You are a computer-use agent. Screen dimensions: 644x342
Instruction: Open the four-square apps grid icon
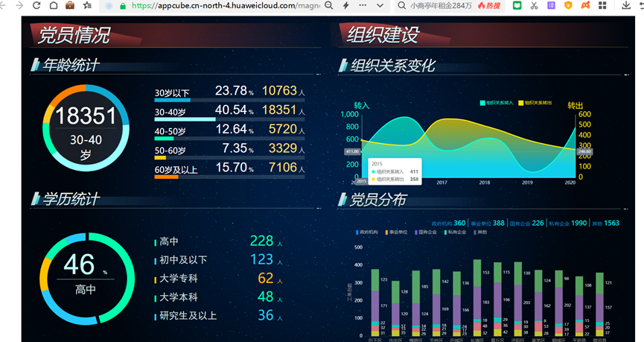(602, 5)
